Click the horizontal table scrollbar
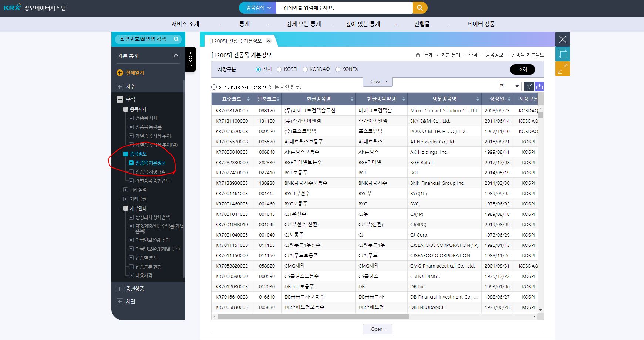The width and height of the screenshot is (644, 340). (313, 317)
